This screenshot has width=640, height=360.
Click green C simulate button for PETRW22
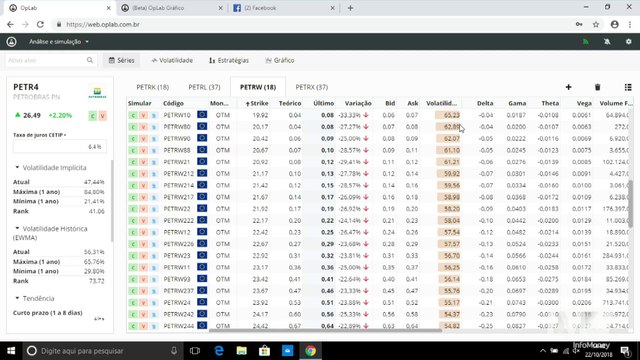[x=133, y=209]
